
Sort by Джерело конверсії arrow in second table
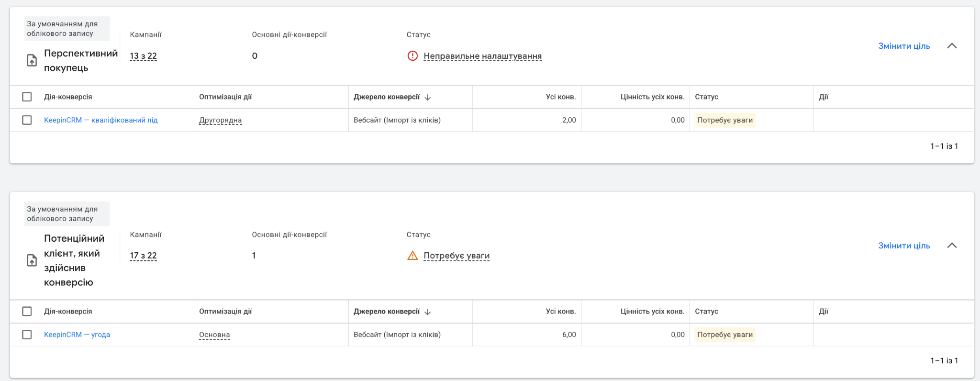click(428, 312)
